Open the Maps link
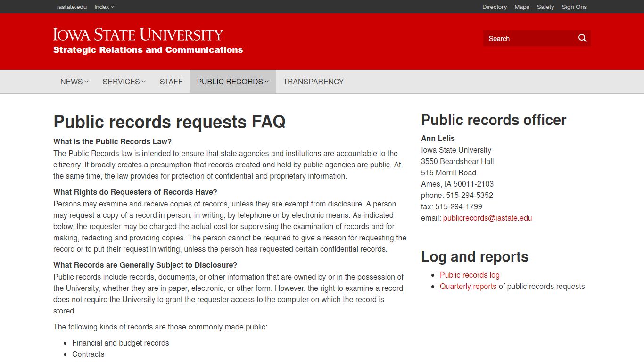Screen dimensions: 644x362 tap(522, 7)
